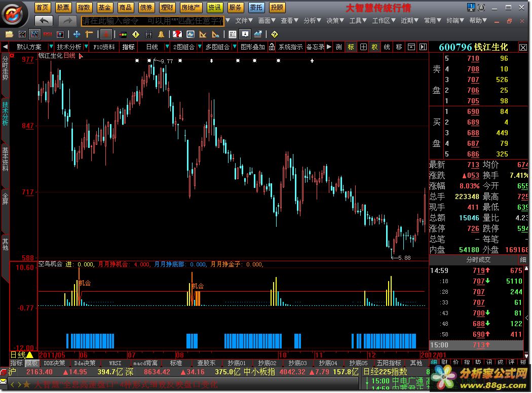Toggle the 标 marker button
This screenshot has height=393, width=532.
point(351,47)
